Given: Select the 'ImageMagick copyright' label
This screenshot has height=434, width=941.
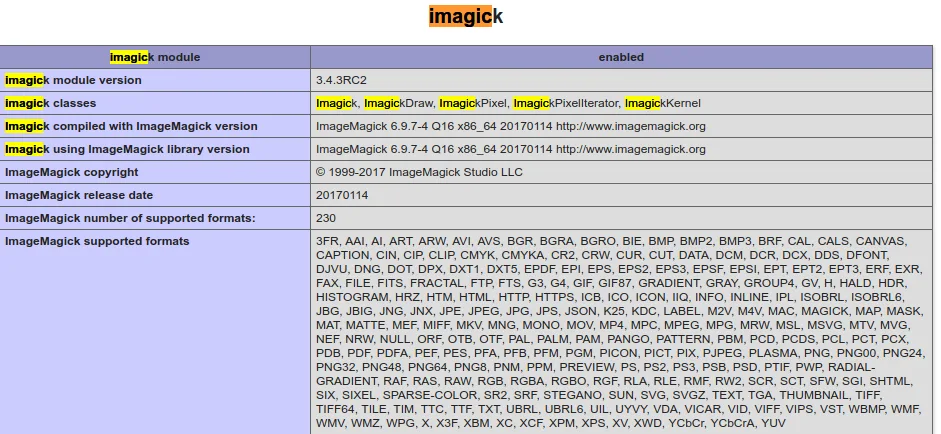Looking at the screenshot, I should coord(71,172).
